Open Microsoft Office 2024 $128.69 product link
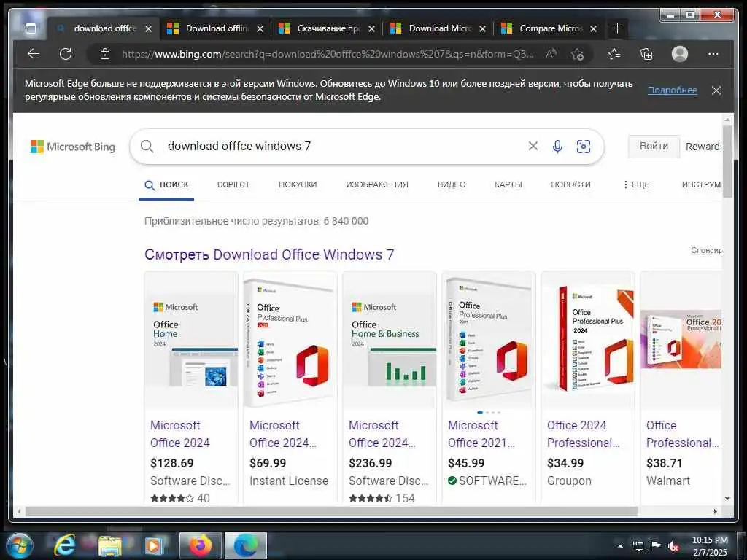 click(x=180, y=434)
